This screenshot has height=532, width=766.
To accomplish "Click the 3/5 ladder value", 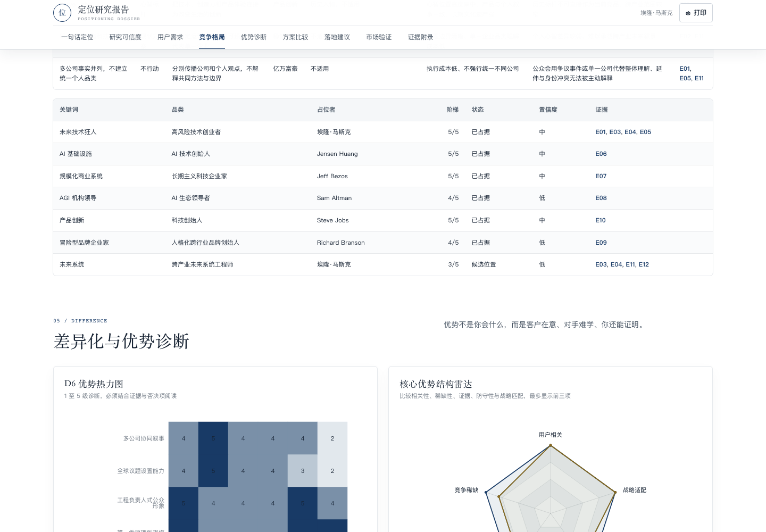I will [x=453, y=264].
